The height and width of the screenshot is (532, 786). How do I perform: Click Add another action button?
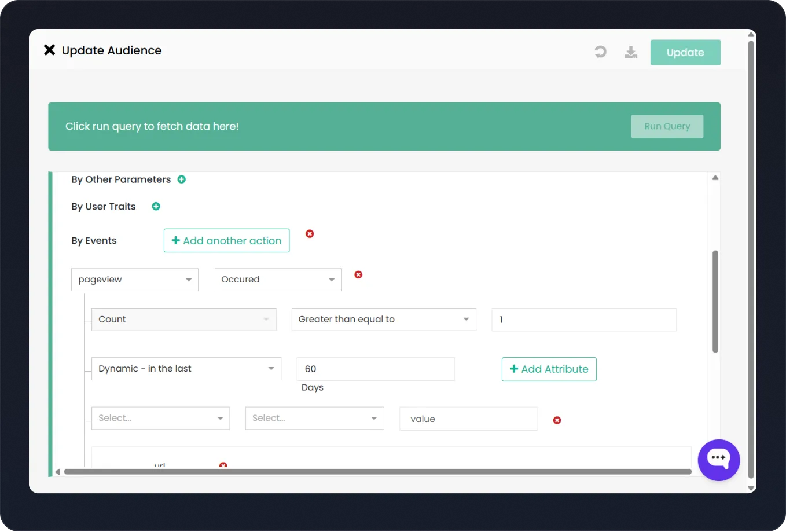click(x=226, y=240)
